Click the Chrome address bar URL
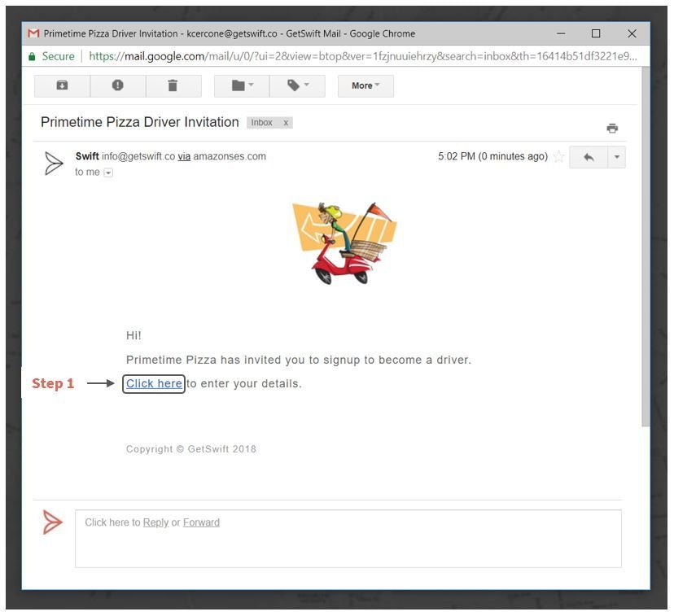Viewport: 674px width, 616px height. (x=363, y=56)
